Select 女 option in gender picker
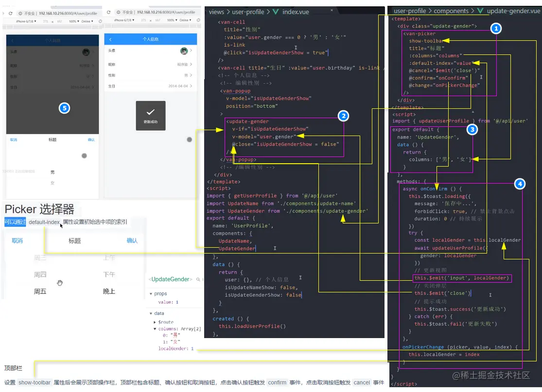Image resolution: width=542 pixels, height=392 pixels. tap(52, 183)
